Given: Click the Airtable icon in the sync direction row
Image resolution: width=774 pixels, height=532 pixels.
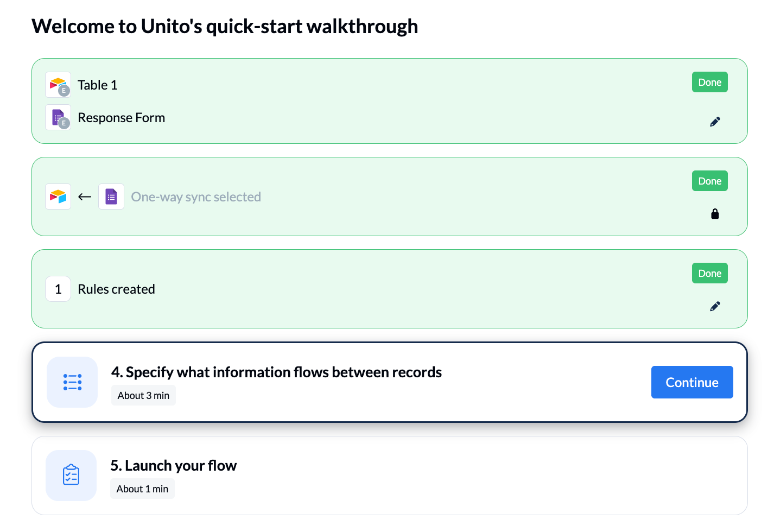Looking at the screenshot, I should [x=58, y=197].
